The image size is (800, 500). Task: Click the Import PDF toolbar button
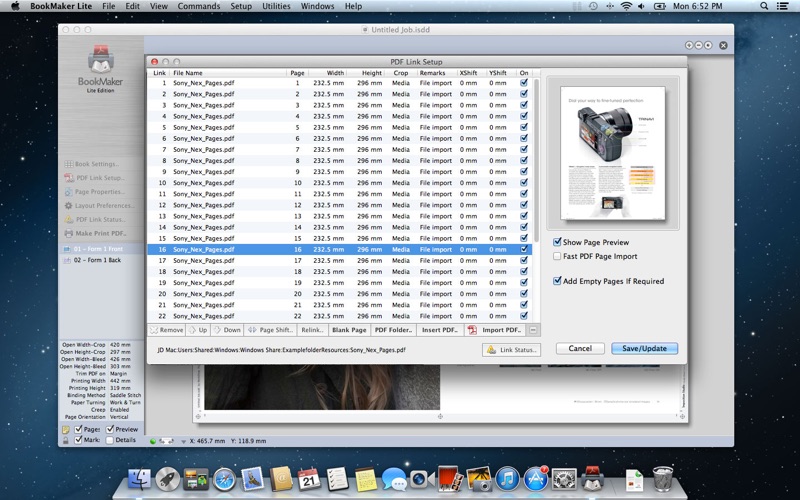495,330
